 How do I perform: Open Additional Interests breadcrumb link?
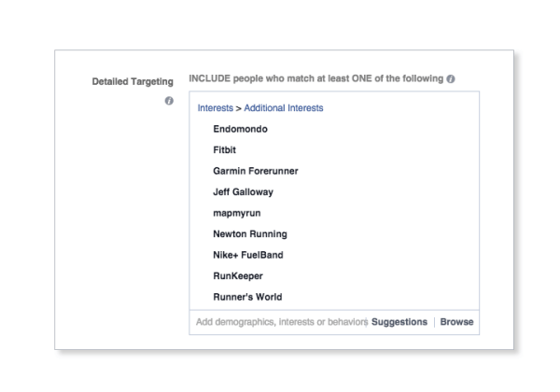coord(284,108)
